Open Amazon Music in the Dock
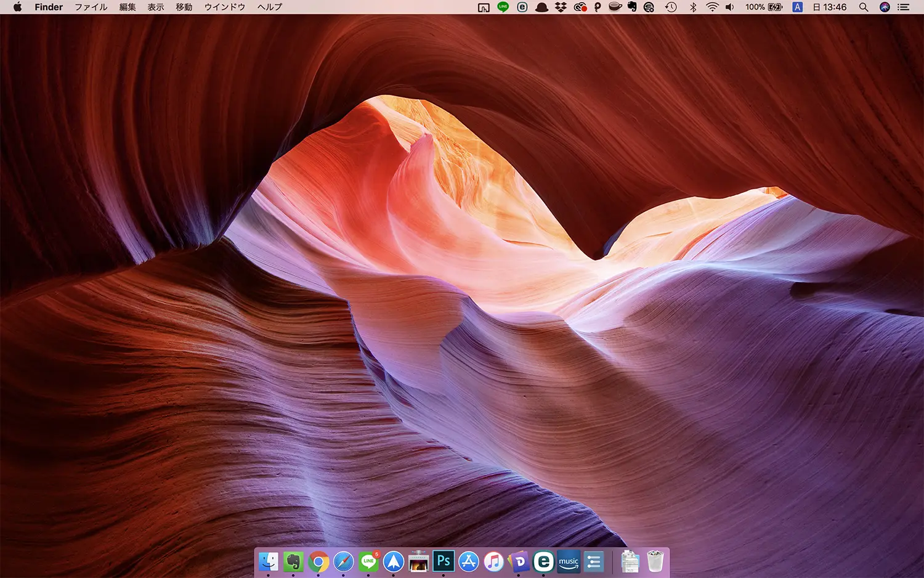This screenshot has width=924, height=578. pos(569,561)
